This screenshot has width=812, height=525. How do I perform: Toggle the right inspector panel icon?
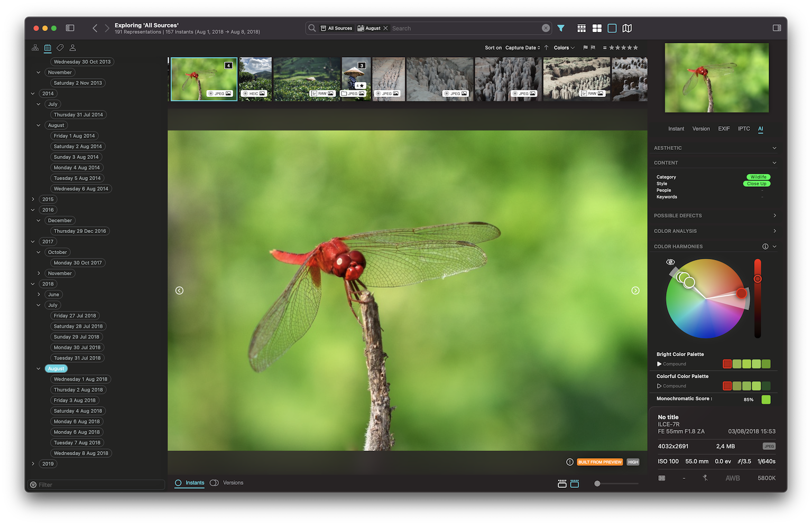tap(777, 28)
